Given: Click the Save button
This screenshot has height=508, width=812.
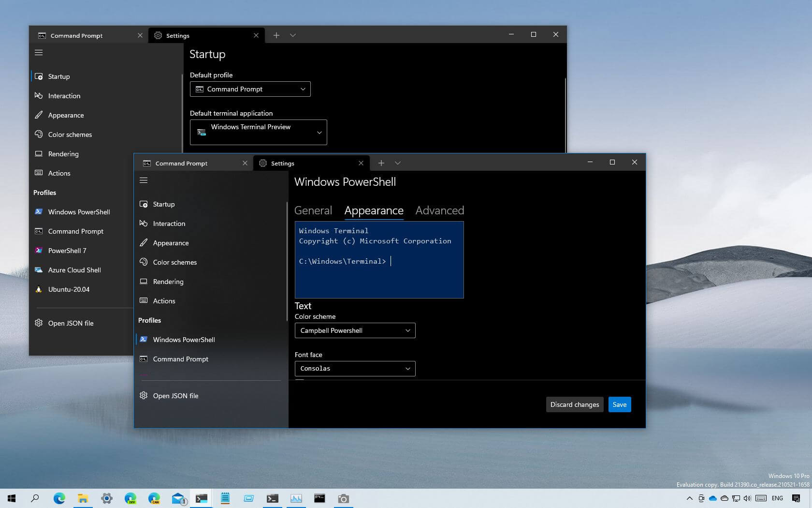Looking at the screenshot, I should coord(619,404).
